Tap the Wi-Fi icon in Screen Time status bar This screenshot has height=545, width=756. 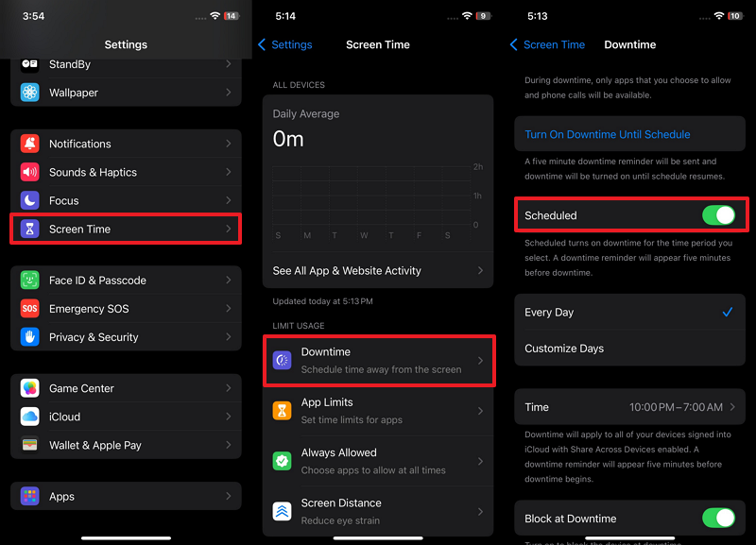click(467, 16)
